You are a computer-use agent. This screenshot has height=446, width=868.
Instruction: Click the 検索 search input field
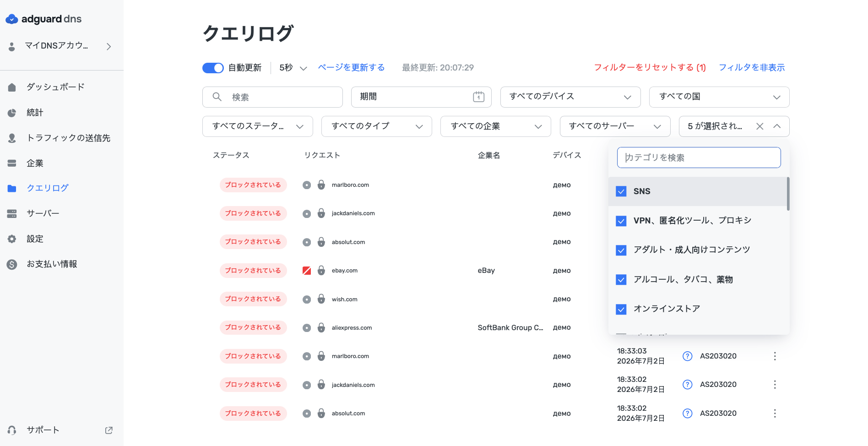click(x=272, y=97)
